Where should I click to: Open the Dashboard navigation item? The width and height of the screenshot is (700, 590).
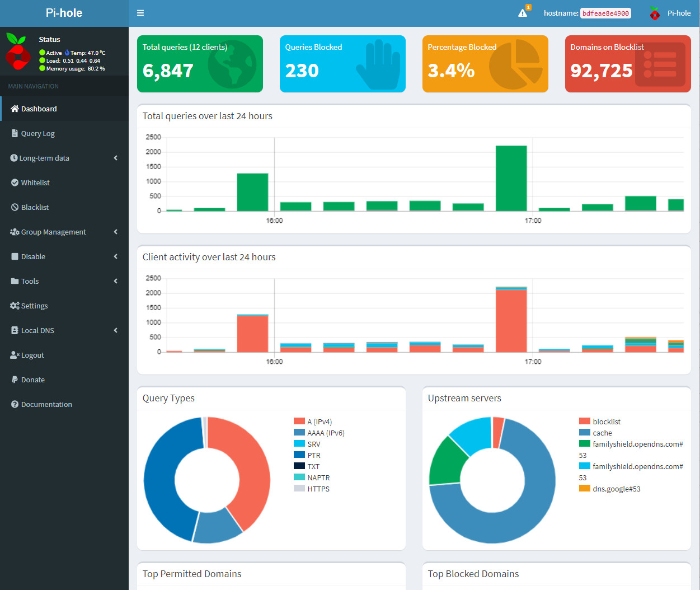[39, 109]
